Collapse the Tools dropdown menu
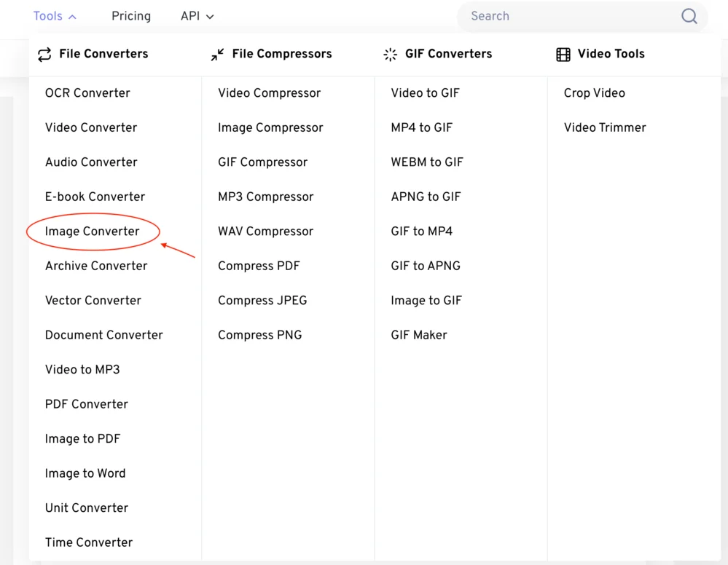 (55, 16)
